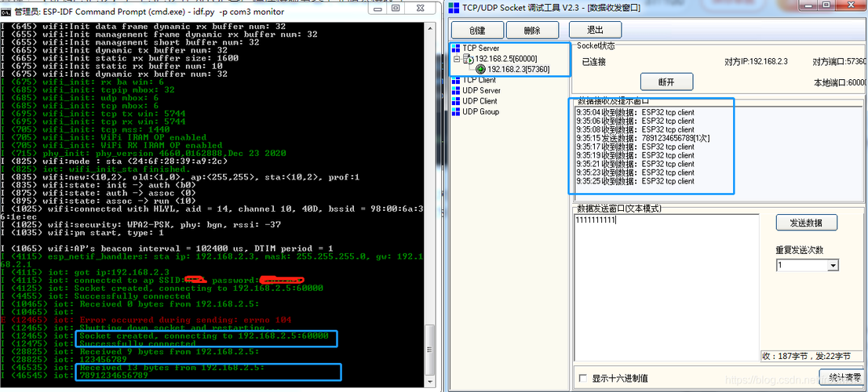The height and width of the screenshot is (392, 868).
Task: Click the 对方IP:192.168.2.3 label
Action: pyautogui.click(x=756, y=62)
